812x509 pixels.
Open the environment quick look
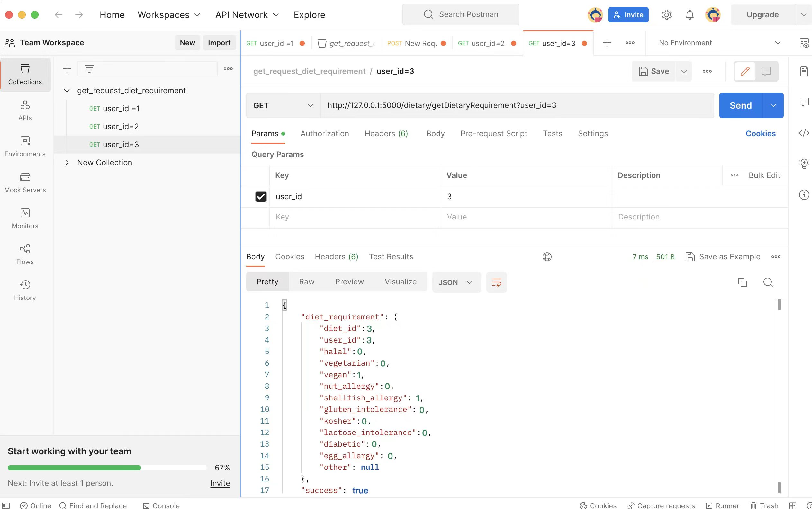pos(805,43)
